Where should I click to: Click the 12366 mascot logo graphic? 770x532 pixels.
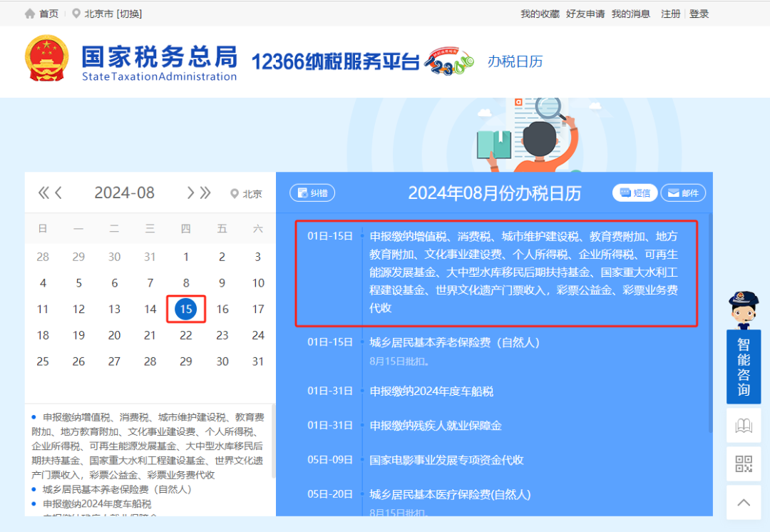pyautogui.click(x=449, y=61)
